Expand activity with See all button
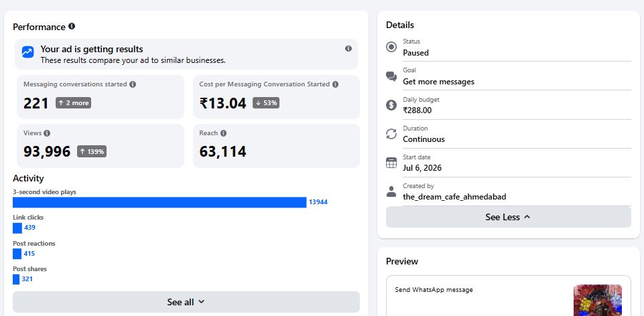Image resolution: width=644 pixels, height=316 pixels. point(186,302)
